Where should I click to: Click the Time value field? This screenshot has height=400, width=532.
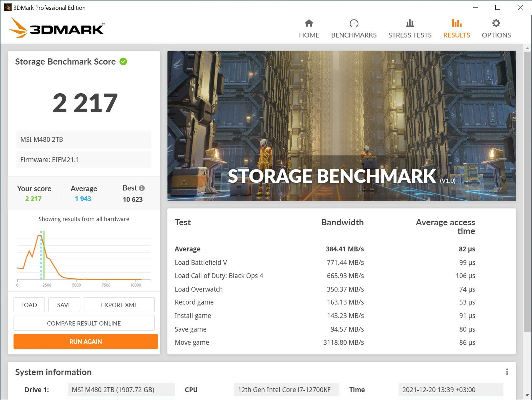click(451, 389)
